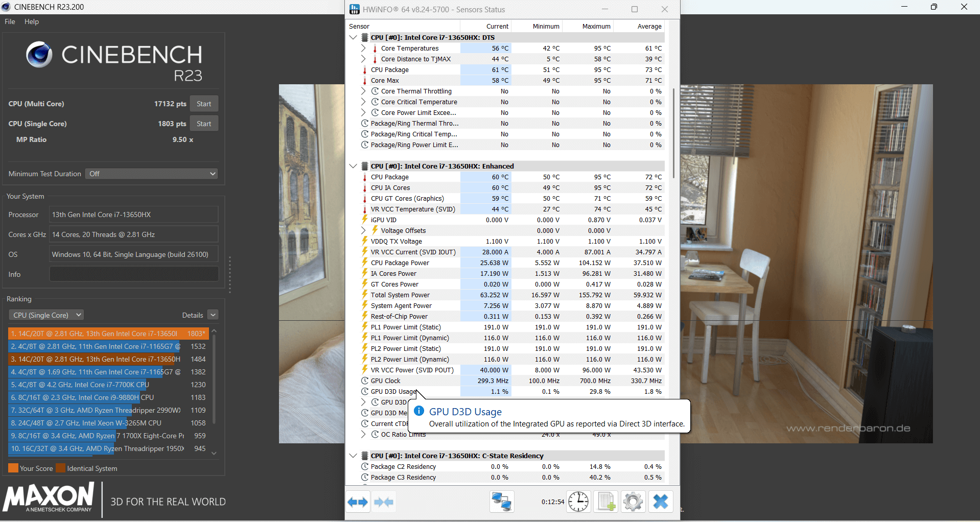Open the sensor settings gear icon in HWiNFO
Image resolution: width=980 pixels, height=522 pixels.
[x=633, y=502]
